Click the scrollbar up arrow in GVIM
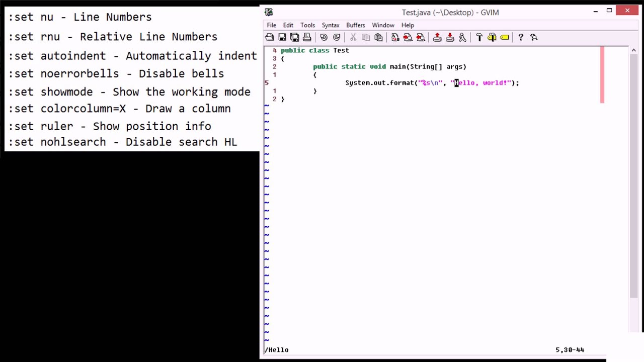Image resolution: width=644 pixels, height=362 pixels. [633, 50]
